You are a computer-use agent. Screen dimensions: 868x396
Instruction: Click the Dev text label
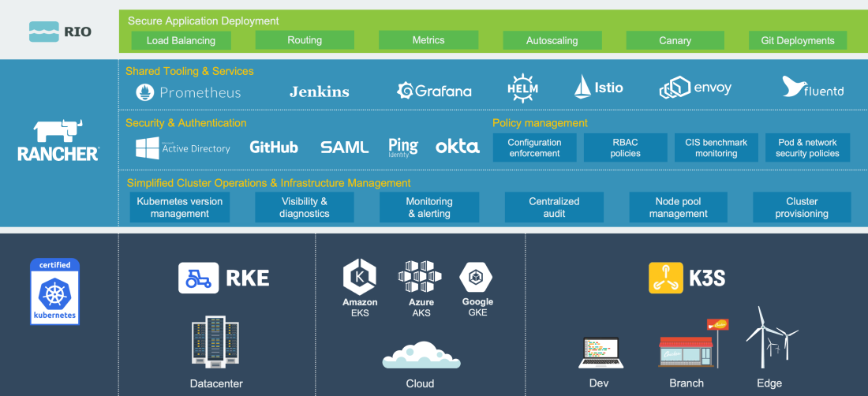600,383
